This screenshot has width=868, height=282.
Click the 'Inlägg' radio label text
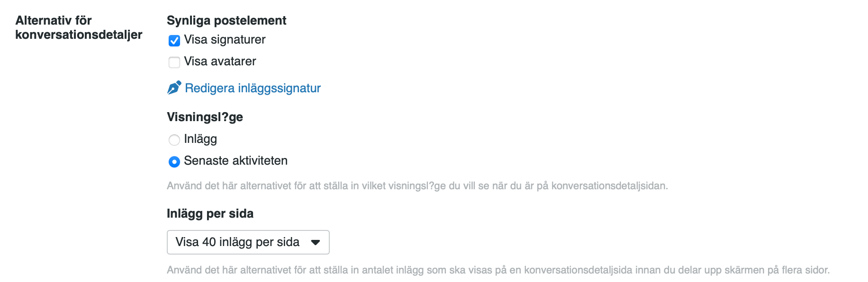[x=200, y=139]
